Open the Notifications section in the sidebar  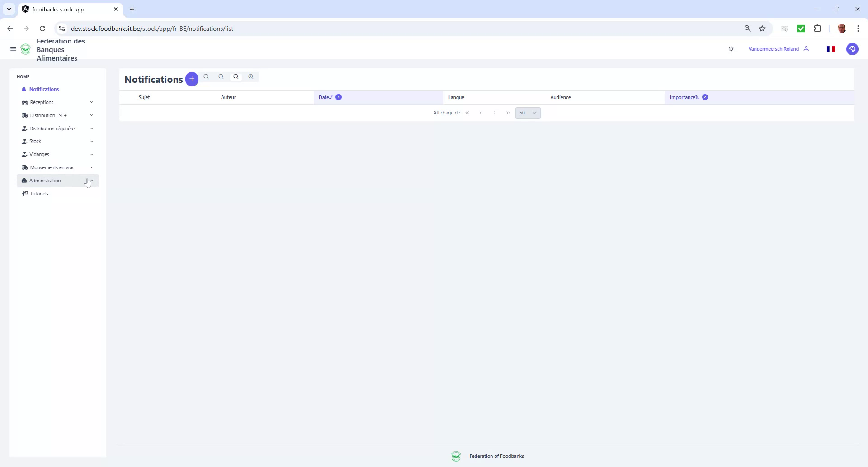click(x=43, y=89)
